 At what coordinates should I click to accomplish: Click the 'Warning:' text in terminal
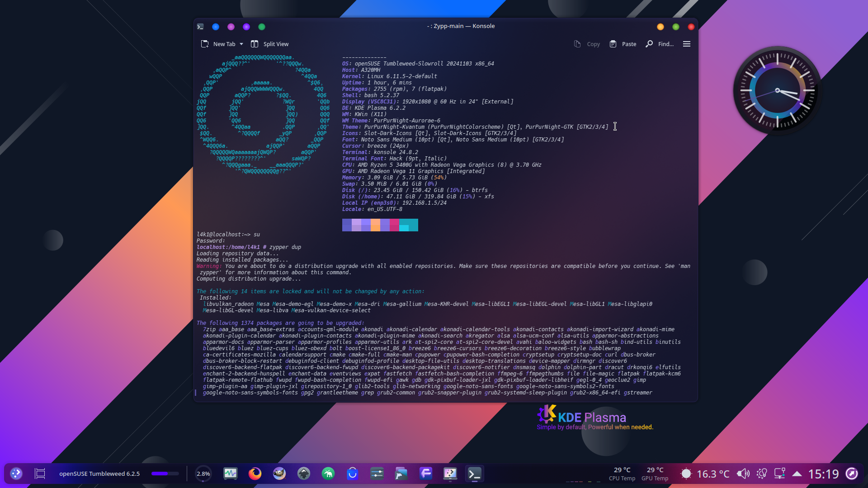pyautogui.click(x=209, y=266)
